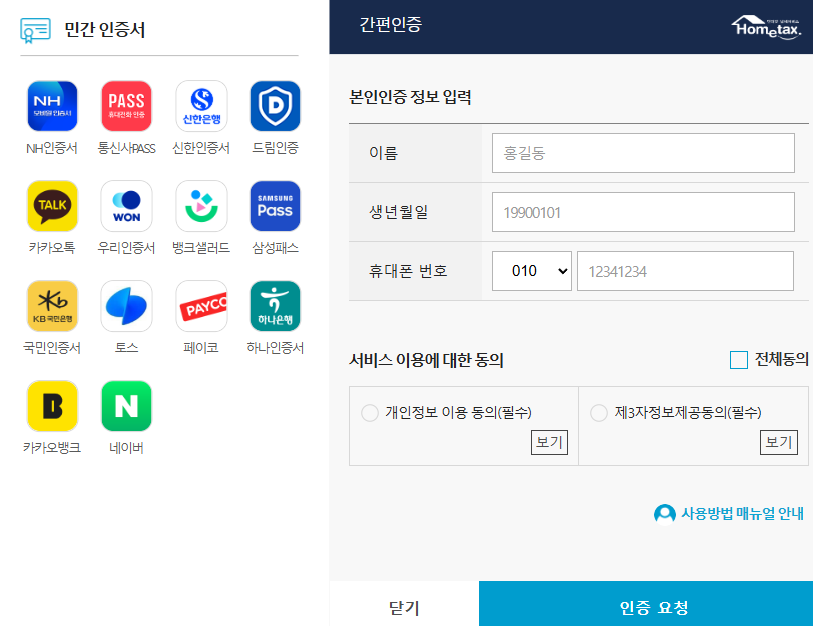Image resolution: width=813 pixels, height=626 pixels.
Task: Choose the 통신사PASS authentication icon
Action: click(x=127, y=106)
